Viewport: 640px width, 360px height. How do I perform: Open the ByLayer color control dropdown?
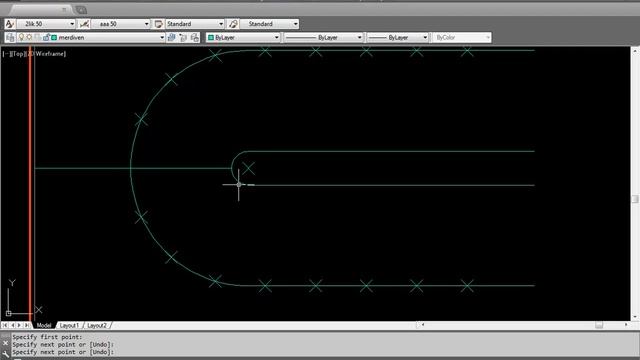243,38
